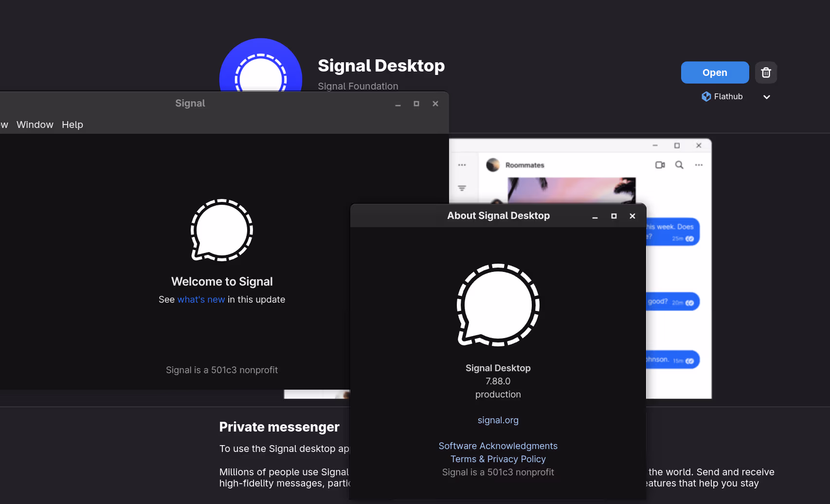Click the "his week. Does" message bubble
Image resolution: width=830 pixels, height=504 pixels.
coord(673,232)
